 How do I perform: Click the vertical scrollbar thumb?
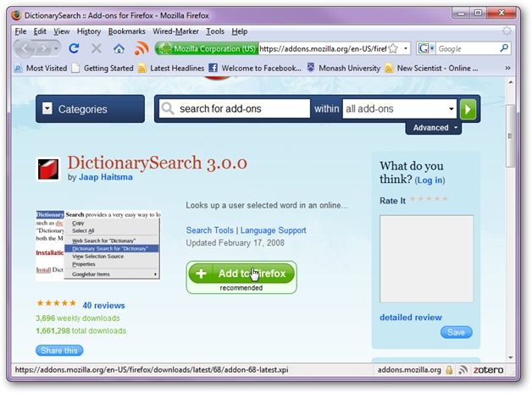coord(510,136)
